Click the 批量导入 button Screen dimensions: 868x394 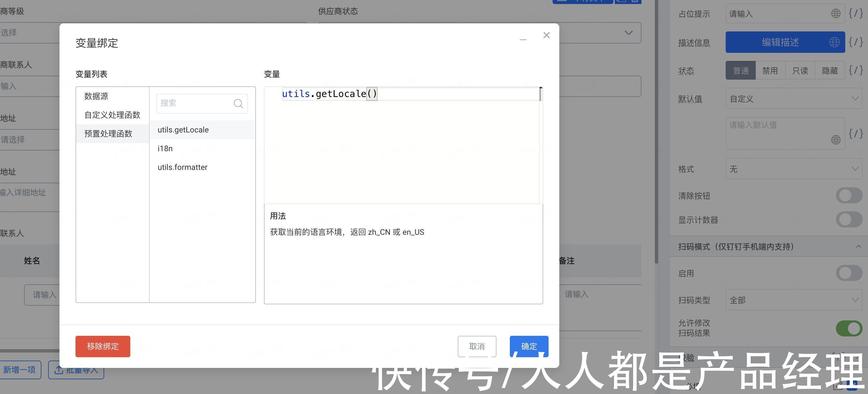(76, 370)
